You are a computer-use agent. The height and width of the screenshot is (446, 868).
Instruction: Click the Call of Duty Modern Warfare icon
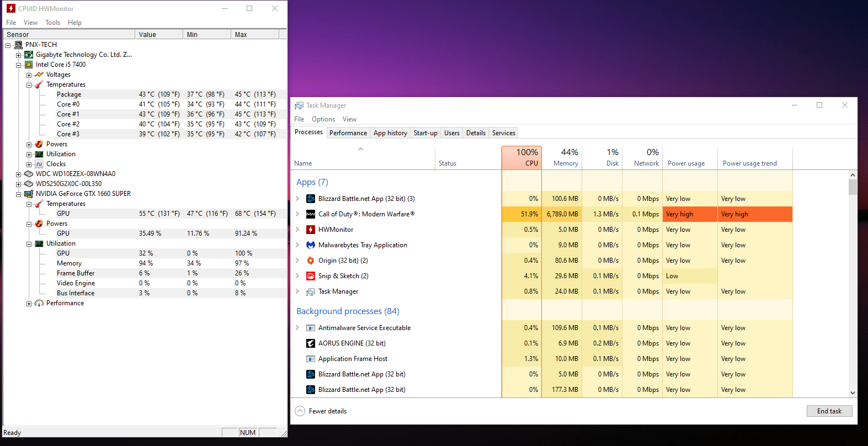pos(311,214)
